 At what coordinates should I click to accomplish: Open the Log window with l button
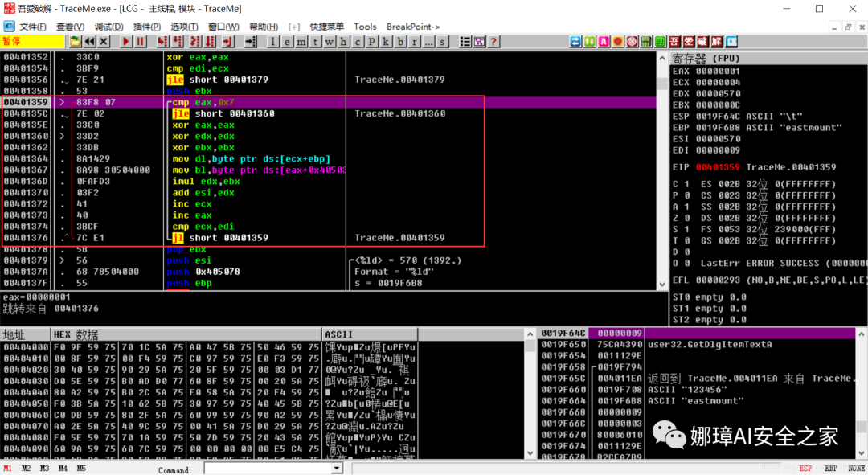pyautogui.click(x=273, y=42)
